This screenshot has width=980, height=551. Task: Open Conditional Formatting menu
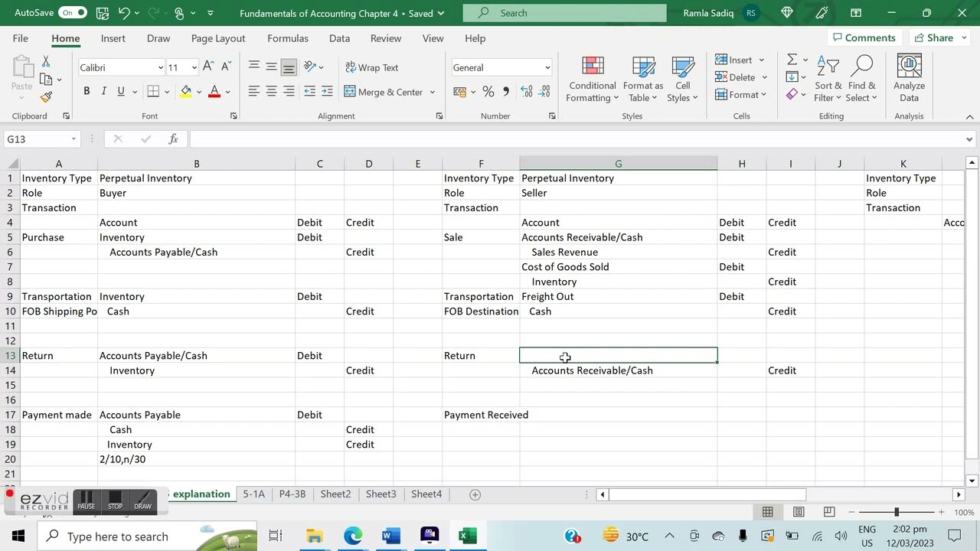click(x=592, y=79)
